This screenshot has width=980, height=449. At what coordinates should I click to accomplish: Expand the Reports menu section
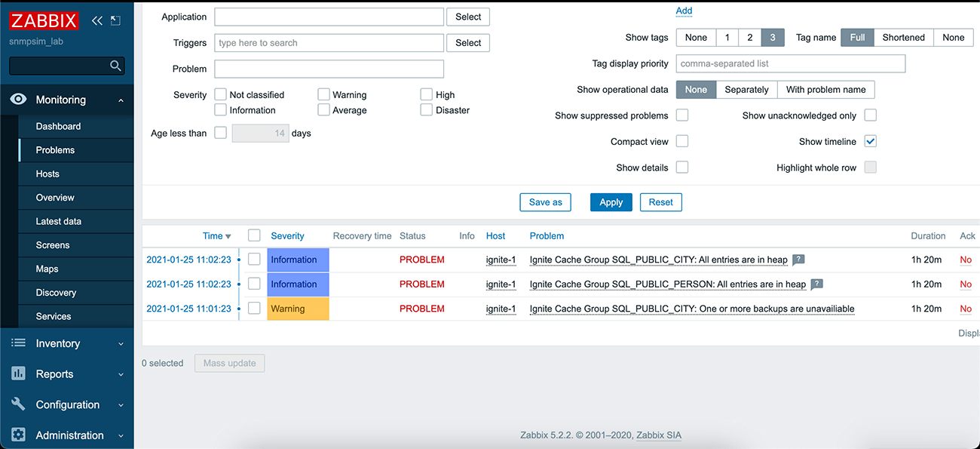pyautogui.click(x=66, y=374)
